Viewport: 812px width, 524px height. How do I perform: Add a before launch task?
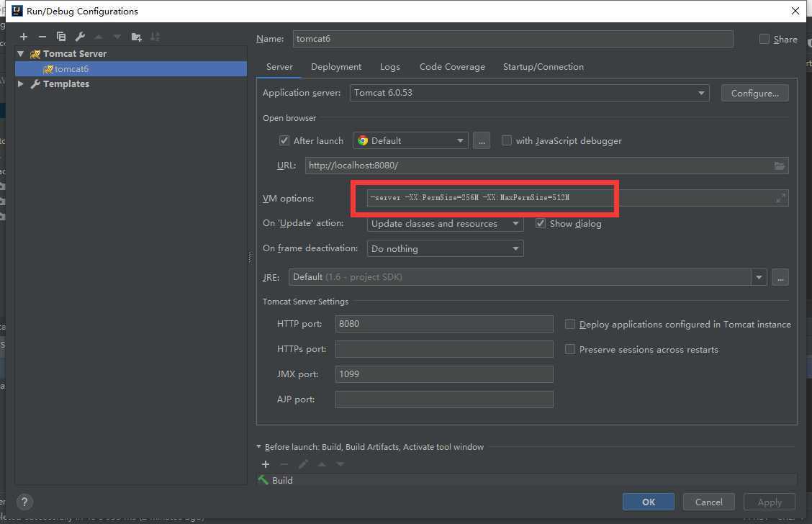(266, 464)
